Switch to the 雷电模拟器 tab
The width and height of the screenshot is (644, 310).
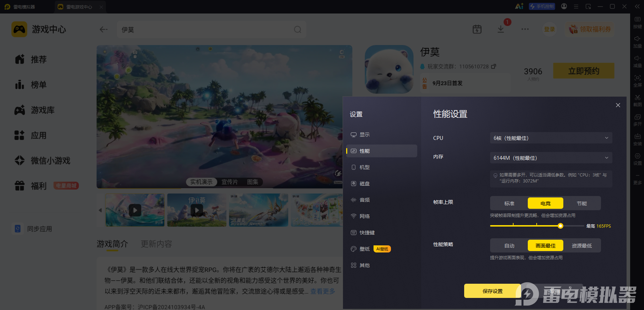pyautogui.click(x=20, y=7)
